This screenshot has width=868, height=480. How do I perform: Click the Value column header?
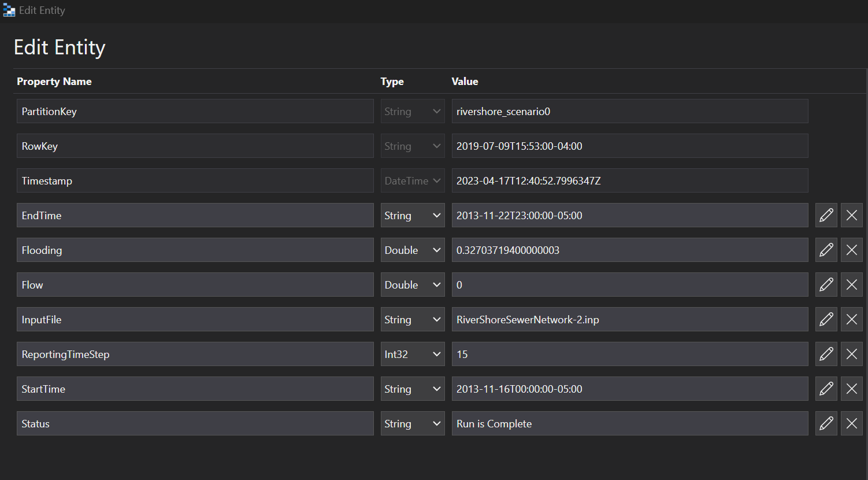click(x=465, y=82)
